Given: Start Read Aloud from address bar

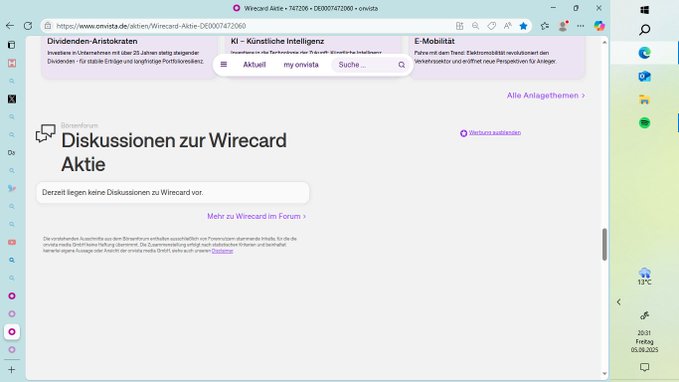Looking at the screenshot, I should [x=508, y=26].
